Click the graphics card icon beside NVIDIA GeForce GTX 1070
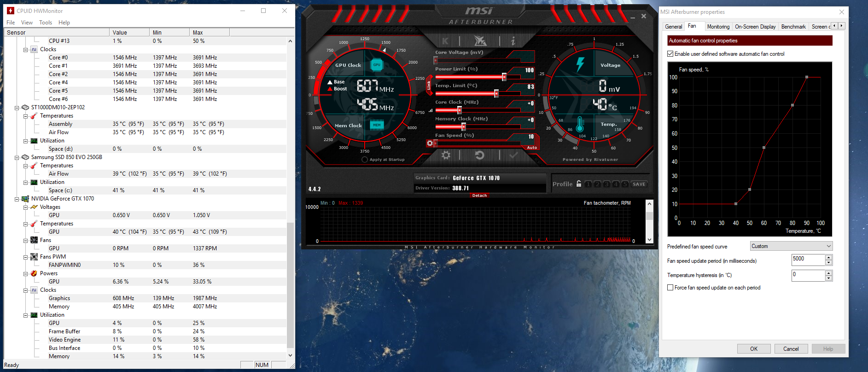 click(x=25, y=199)
